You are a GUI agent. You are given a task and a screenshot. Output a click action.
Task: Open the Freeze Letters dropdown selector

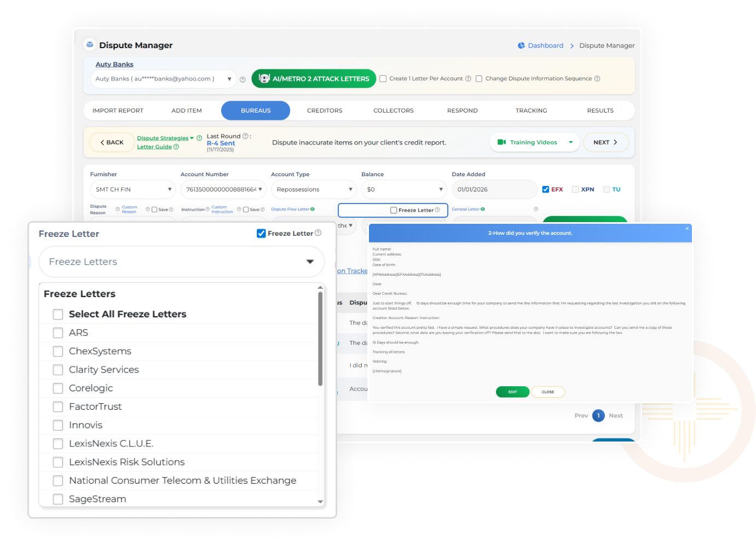(181, 262)
